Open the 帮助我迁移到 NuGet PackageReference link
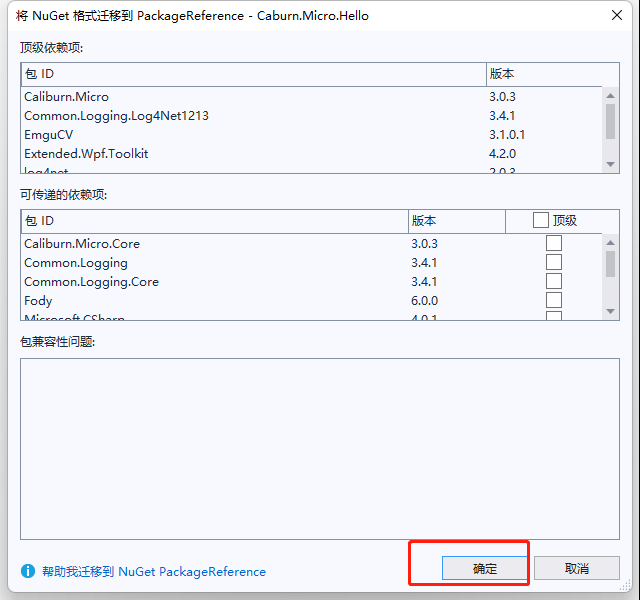The width and height of the screenshot is (640, 600). point(154,571)
